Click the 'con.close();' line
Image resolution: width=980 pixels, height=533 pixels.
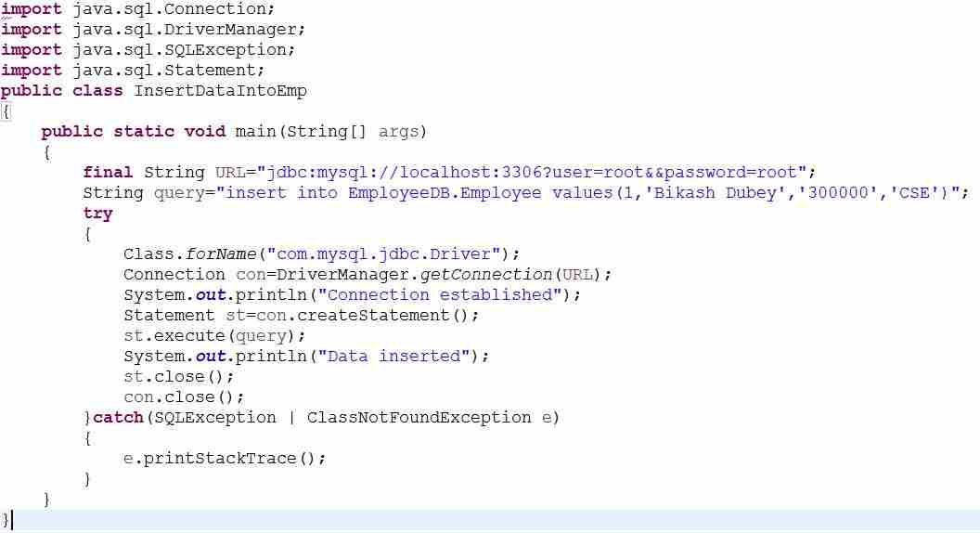(184, 397)
